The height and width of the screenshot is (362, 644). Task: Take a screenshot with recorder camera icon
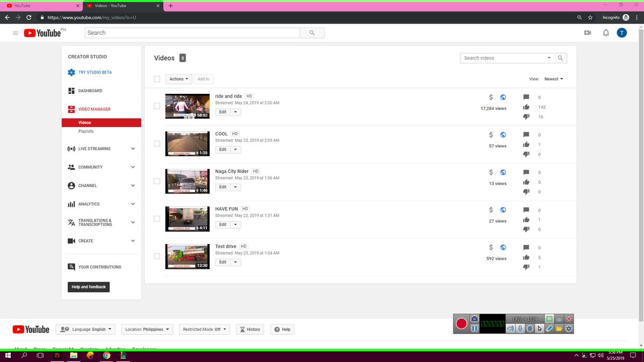click(x=474, y=319)
